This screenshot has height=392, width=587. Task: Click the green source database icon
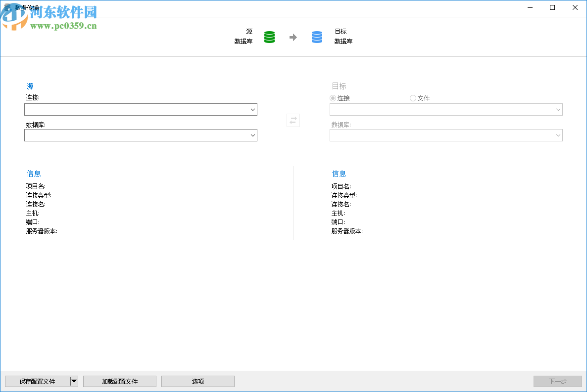click(269, 37)
